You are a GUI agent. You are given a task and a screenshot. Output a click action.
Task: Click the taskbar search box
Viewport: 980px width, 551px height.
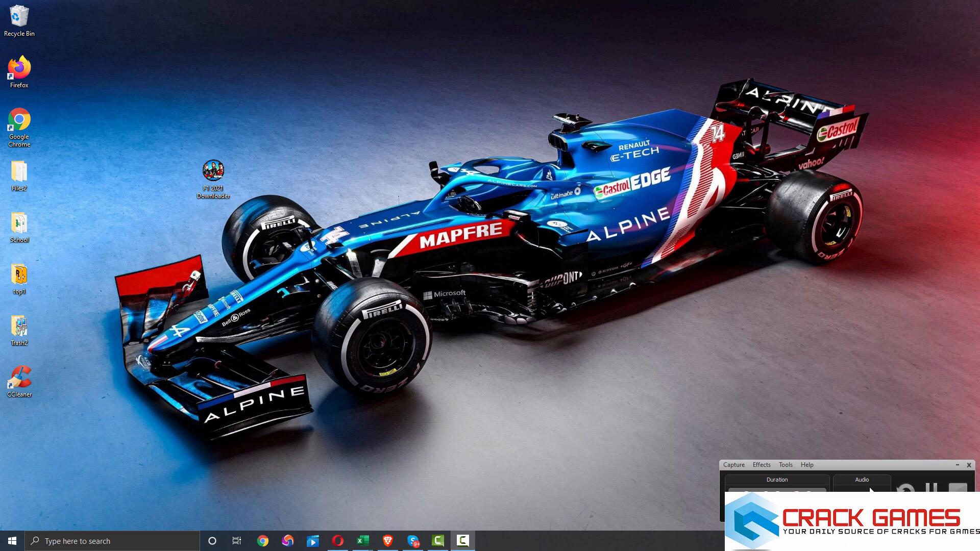pyautogui.click(x=112, y=541)
